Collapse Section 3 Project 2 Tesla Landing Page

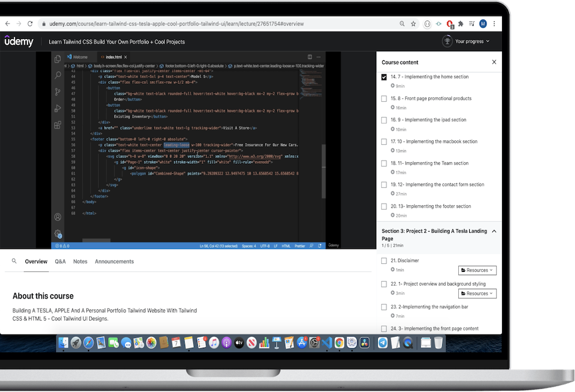click(x=494, y=231)
